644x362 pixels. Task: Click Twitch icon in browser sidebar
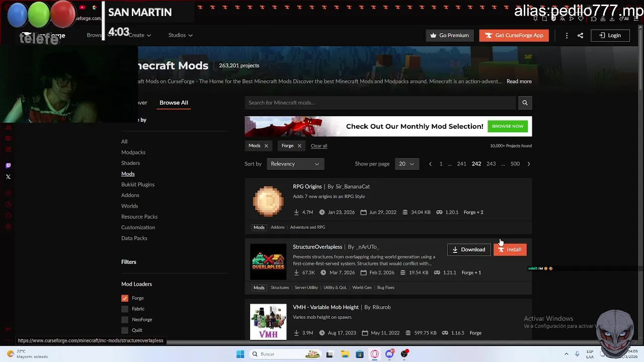[x=8, y=165]
